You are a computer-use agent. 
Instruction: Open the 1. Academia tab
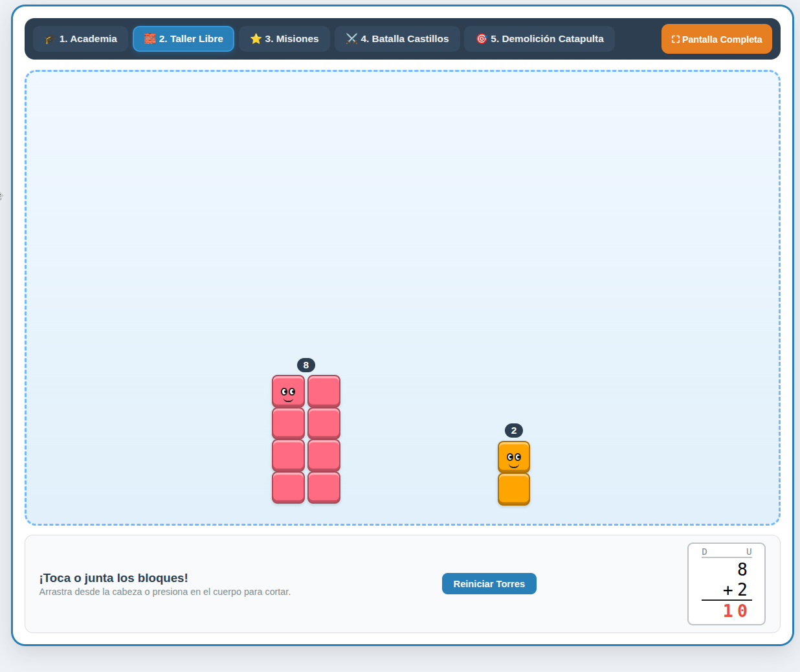click(x=81, y=39)
